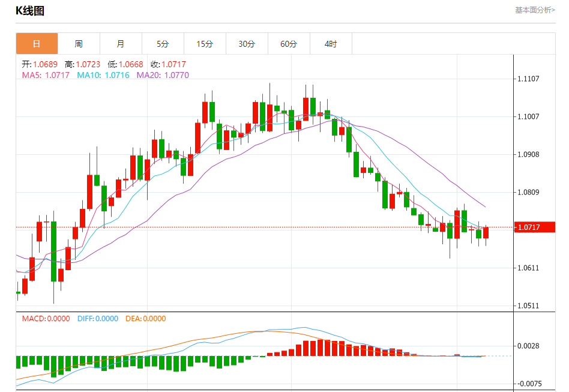Screen dimensions: 569x392
Task: Click the 1.1107 price axis label
Action: (528, 79)
